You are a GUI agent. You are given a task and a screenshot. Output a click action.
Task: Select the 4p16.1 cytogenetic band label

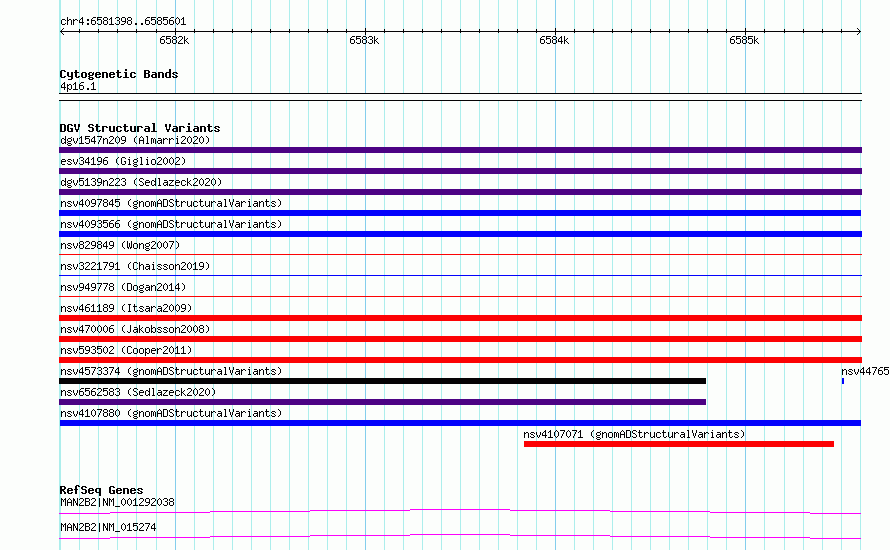[x=78, y=86]
